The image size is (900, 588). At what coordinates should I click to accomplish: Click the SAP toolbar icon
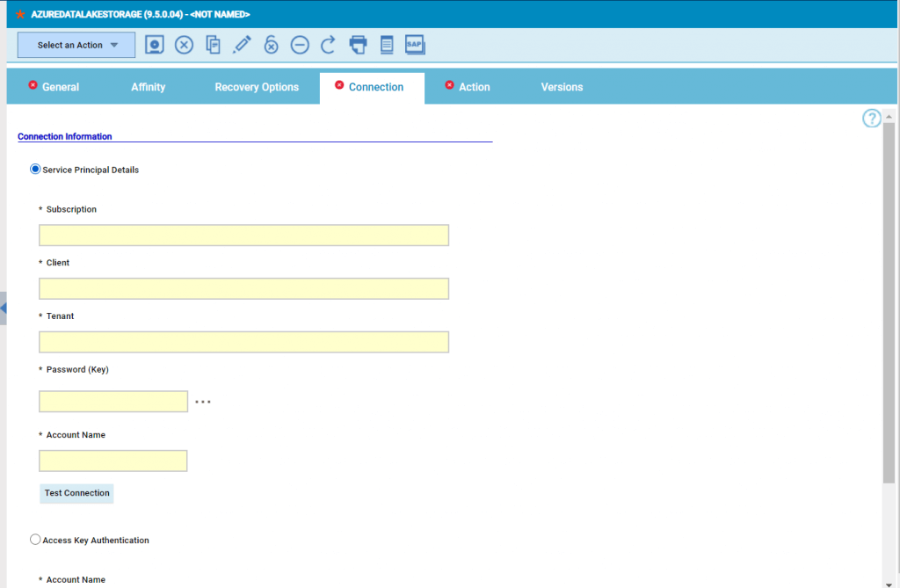(x=415, y=44)
